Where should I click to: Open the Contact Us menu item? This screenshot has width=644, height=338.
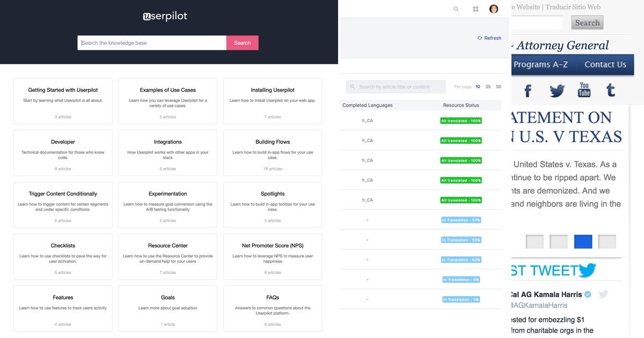(x=605, y=64)
